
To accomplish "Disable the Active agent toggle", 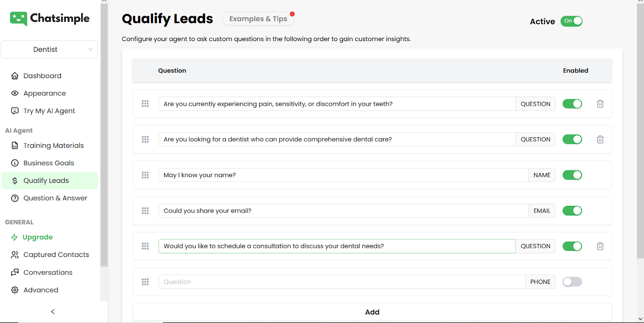I will [x=572, y=21].
